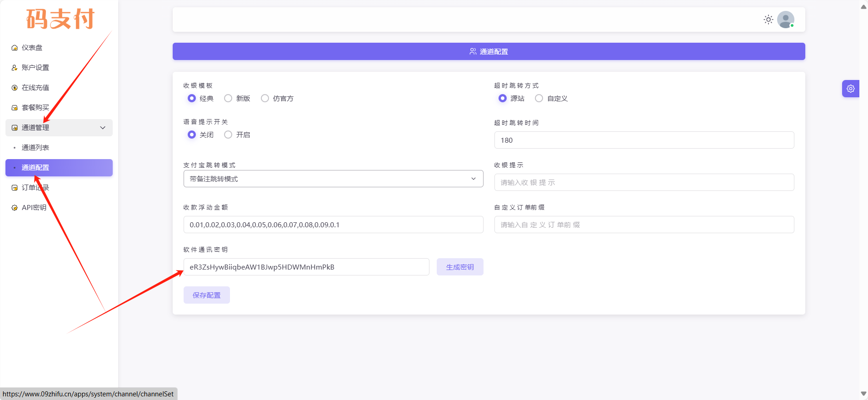Click the 软件通讯密钥 input field

[x=306, y=267]
